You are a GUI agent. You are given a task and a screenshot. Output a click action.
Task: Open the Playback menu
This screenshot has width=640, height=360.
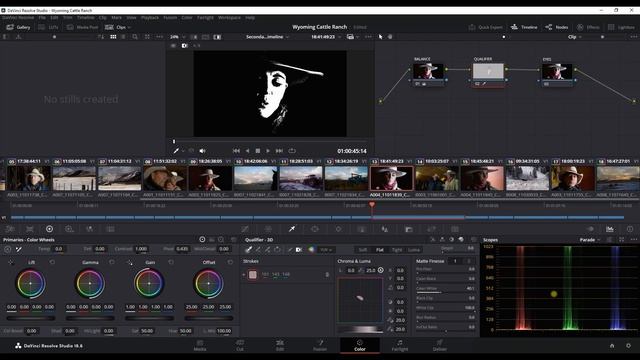click(x=150, y=18)
